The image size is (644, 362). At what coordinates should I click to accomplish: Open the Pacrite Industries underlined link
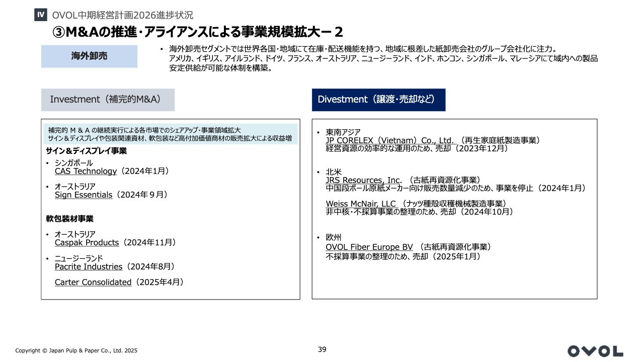point(89,267)
